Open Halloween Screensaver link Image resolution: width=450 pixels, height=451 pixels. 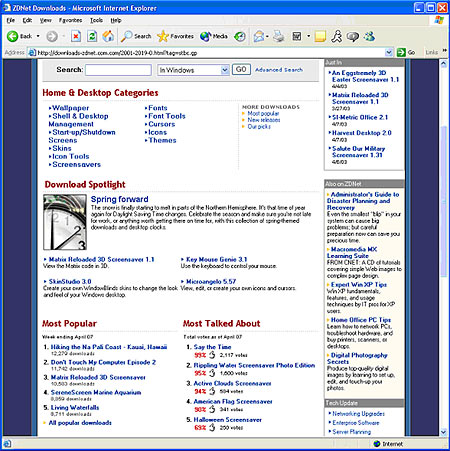click(228, 420)
